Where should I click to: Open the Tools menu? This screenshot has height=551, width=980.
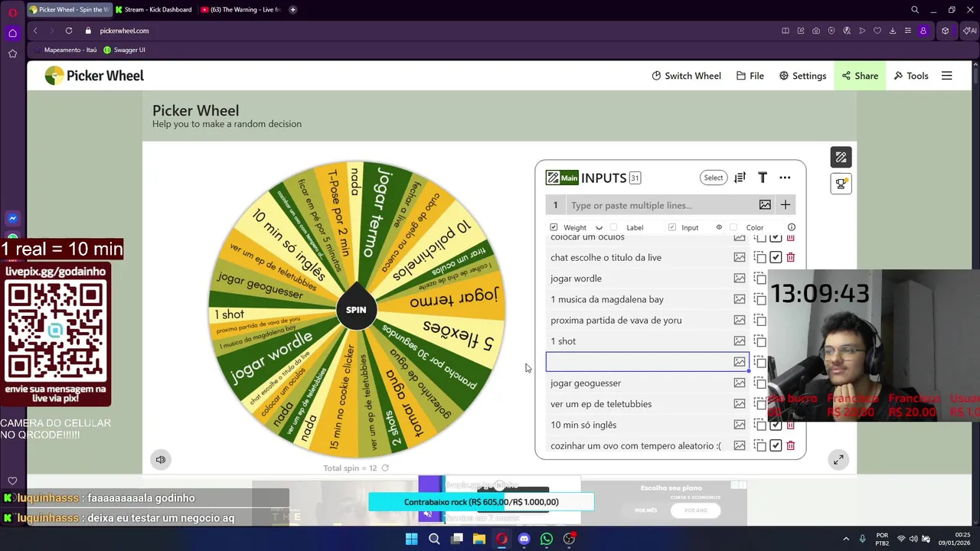click(x=911, y=76)
